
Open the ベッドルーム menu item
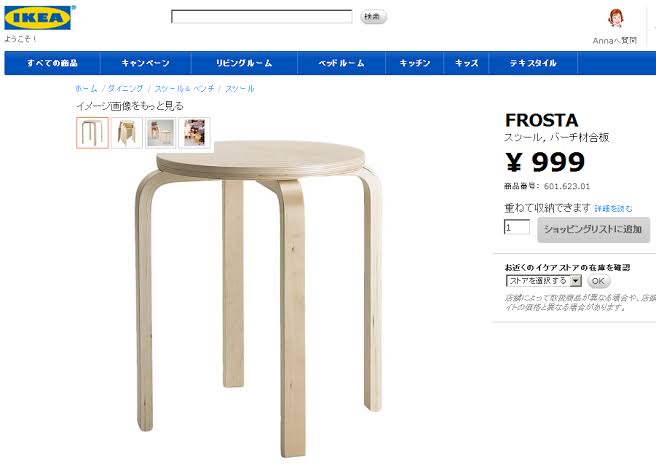(341, 63)
